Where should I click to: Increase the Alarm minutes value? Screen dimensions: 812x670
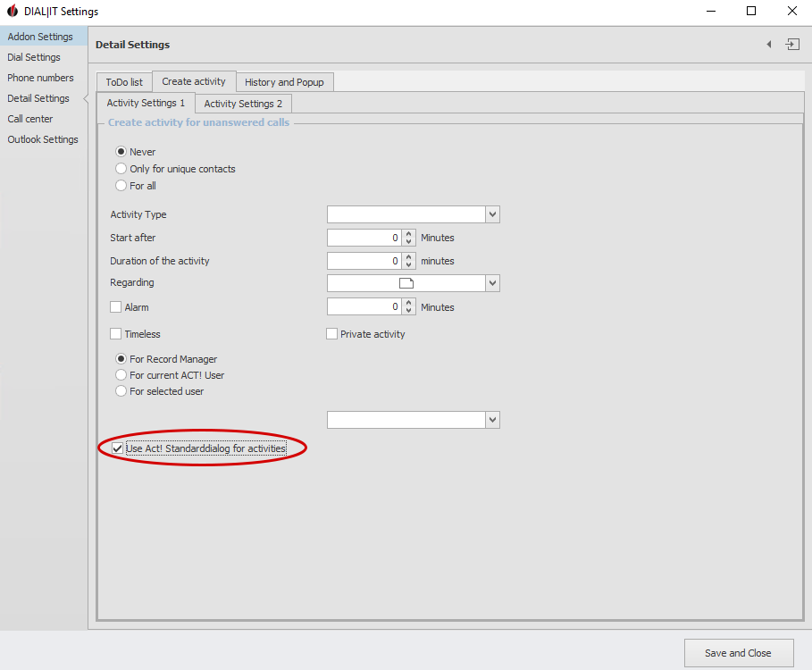[408, 303]
